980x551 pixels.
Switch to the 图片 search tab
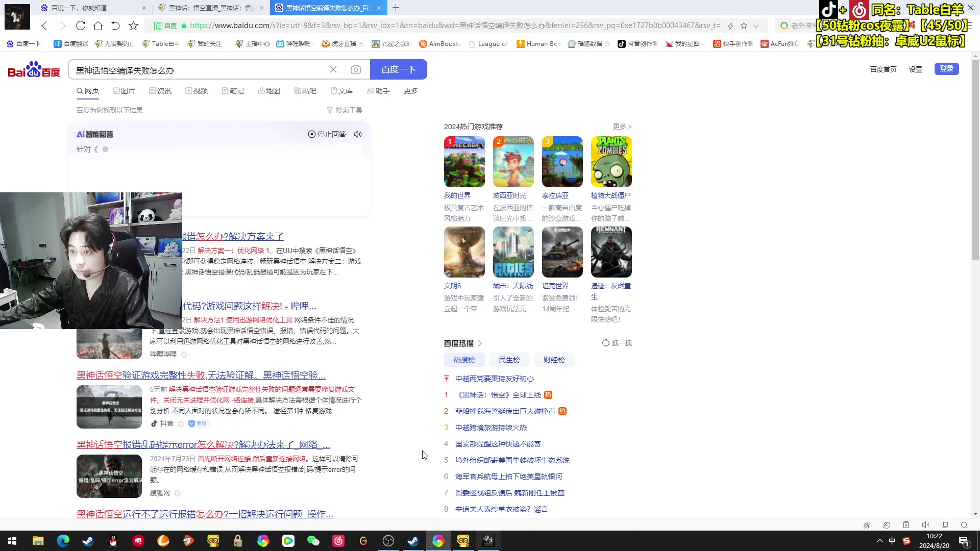coord(124,91)
